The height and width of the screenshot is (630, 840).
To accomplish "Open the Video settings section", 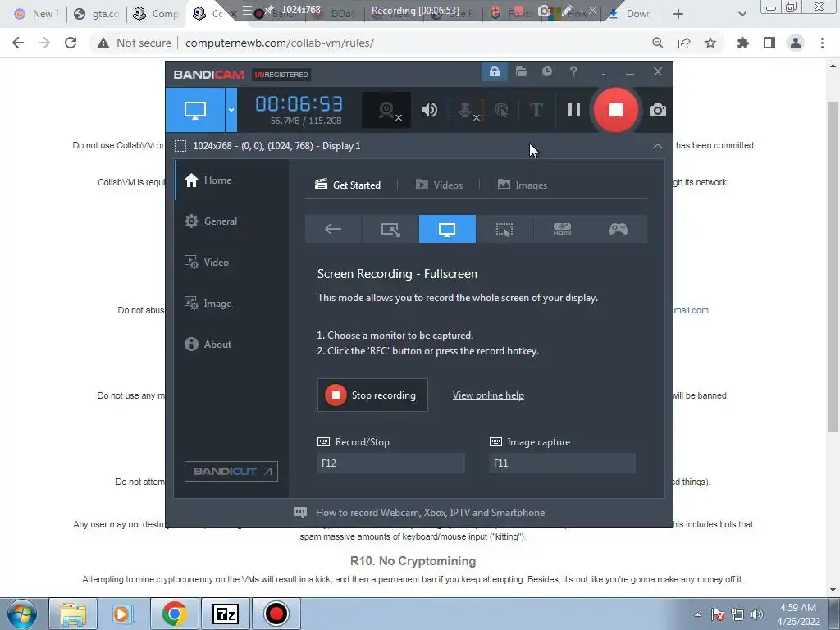I will tap(232, 262).
